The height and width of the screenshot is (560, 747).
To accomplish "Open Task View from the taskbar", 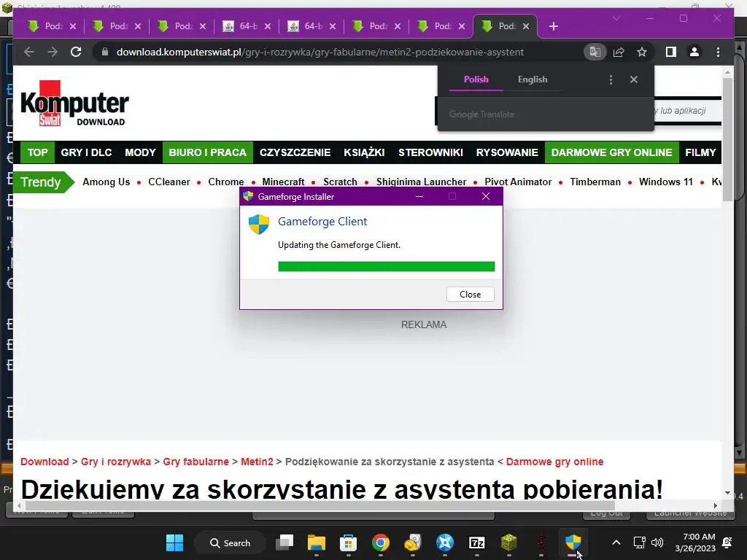I will point(285,542).
